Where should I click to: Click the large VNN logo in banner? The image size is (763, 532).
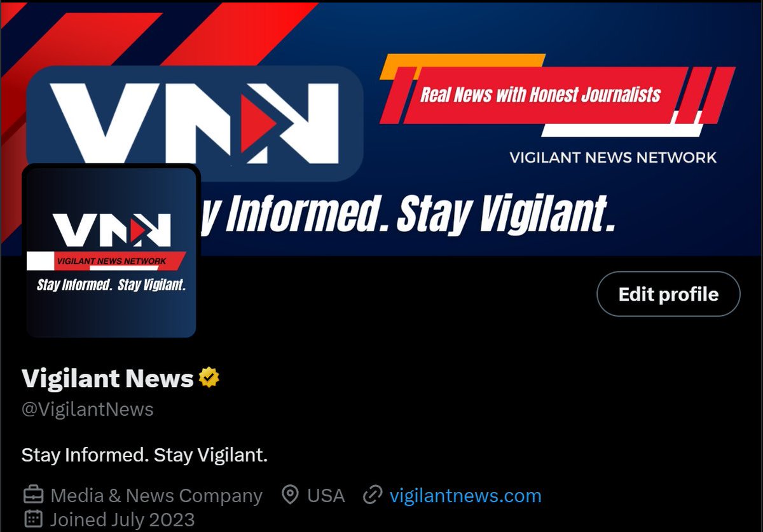pos(195,123)
